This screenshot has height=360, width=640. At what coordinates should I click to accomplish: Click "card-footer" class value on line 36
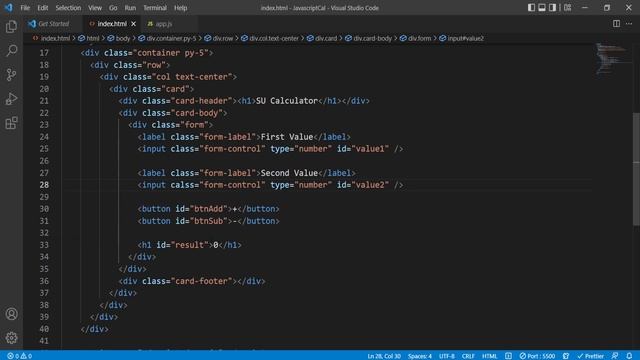[x=204, y=281]
